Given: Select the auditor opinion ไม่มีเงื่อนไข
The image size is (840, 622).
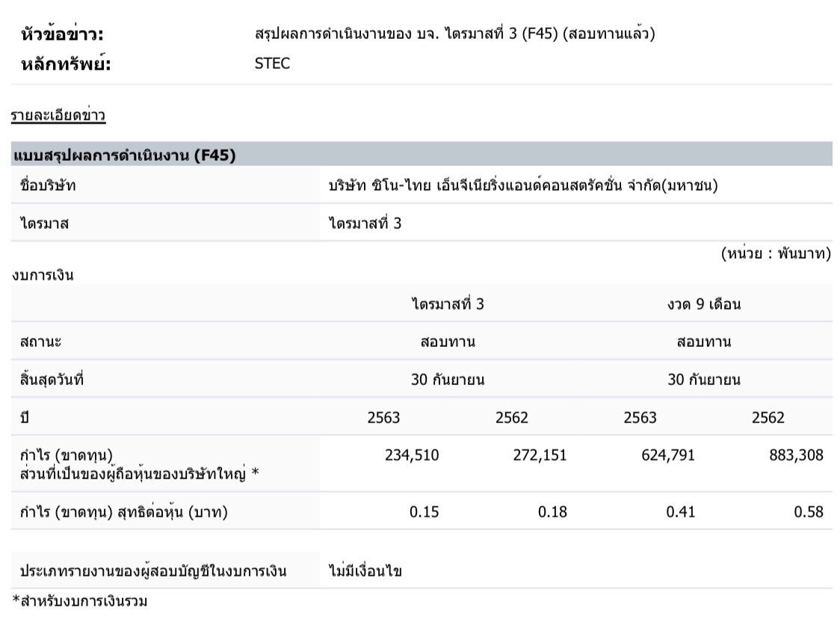Looking at the screenshot, I should point(365,572).
